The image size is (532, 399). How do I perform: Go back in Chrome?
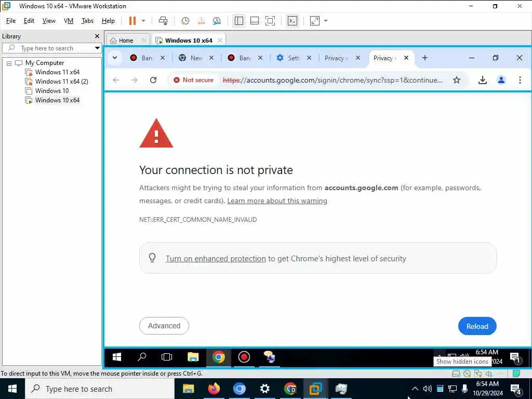(x=116, y=80)
